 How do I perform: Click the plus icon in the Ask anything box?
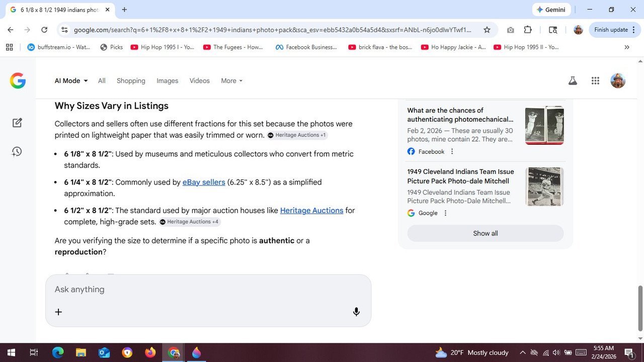pyautogui.click(x=58, y=312)
